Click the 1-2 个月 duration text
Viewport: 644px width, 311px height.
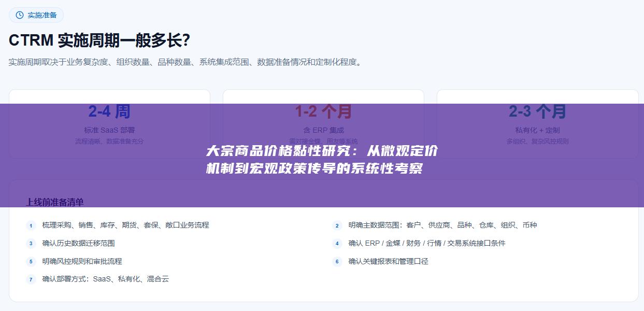point(323,111)
